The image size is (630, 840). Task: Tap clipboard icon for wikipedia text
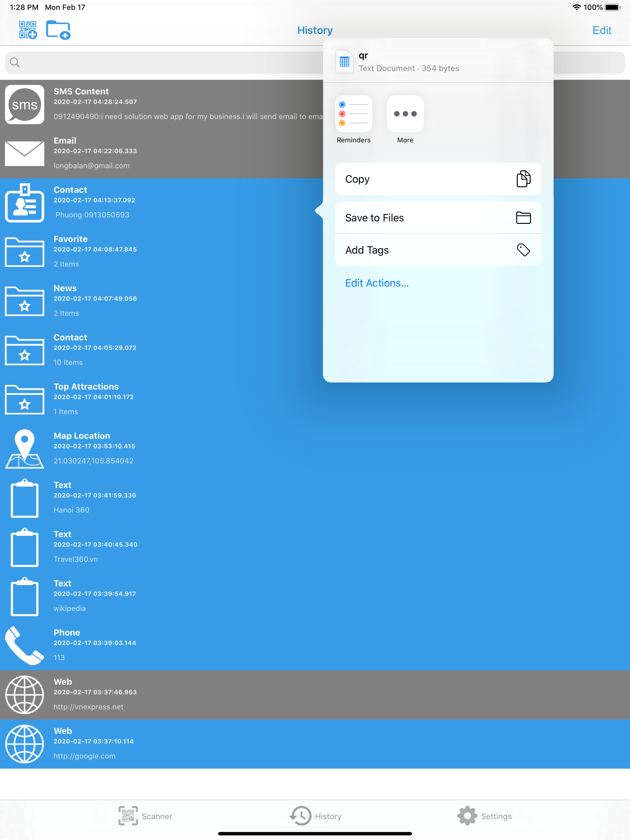(x=25, y=596)
